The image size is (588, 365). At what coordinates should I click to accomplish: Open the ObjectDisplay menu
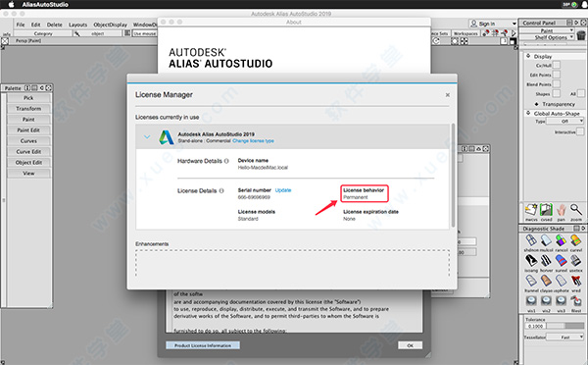pos(110,25)
